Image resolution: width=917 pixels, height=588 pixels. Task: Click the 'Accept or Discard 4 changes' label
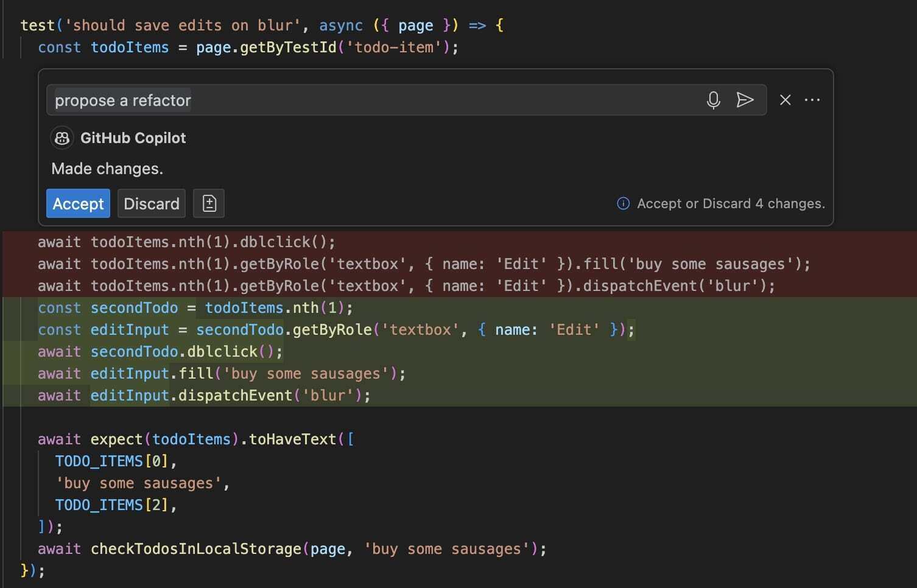[731, 203]
